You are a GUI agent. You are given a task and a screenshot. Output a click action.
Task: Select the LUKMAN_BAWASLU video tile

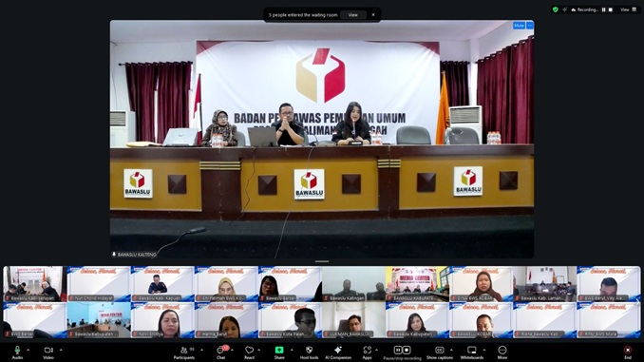(353, 320)
